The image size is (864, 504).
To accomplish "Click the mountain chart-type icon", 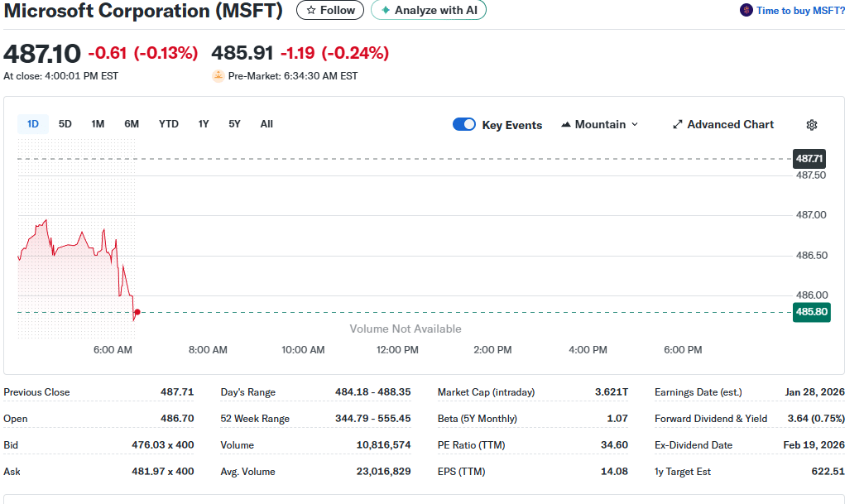I will pyautogui.click(x=567, y=124).
